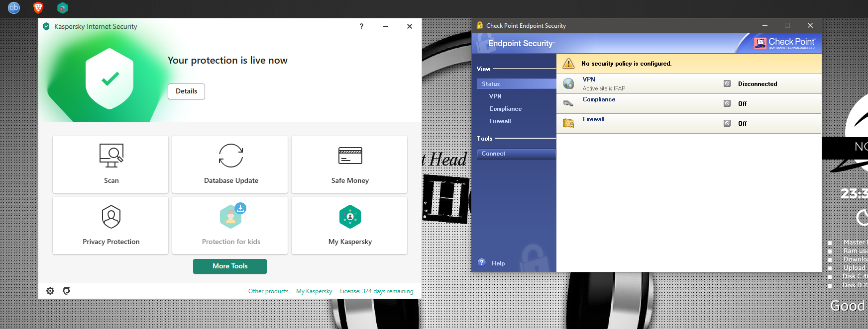Open Protection for kids tile
868x329 pixels.
(x=230, y=225)
